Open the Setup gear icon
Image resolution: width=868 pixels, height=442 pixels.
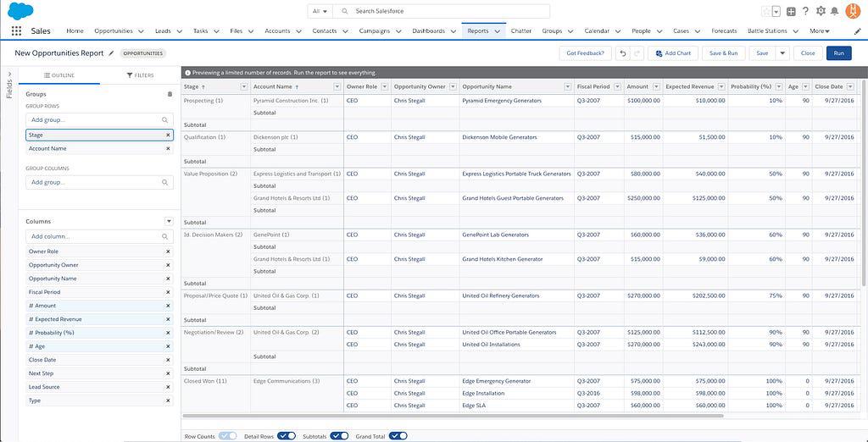(x=820, y=11)
